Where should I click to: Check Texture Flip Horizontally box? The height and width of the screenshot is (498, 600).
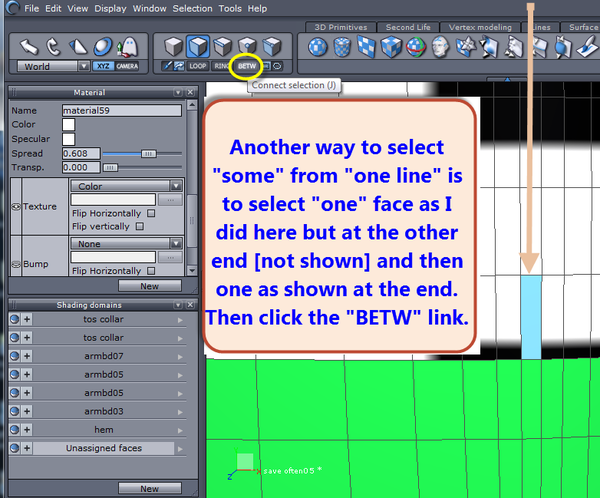click(151, 213)
